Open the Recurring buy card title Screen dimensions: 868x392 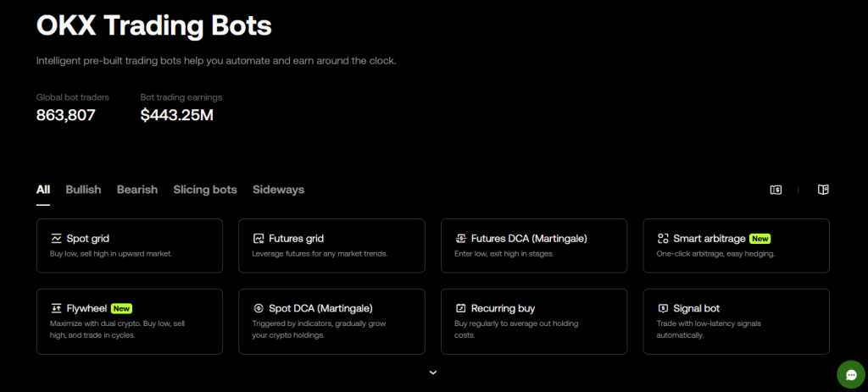coord(504,308)
